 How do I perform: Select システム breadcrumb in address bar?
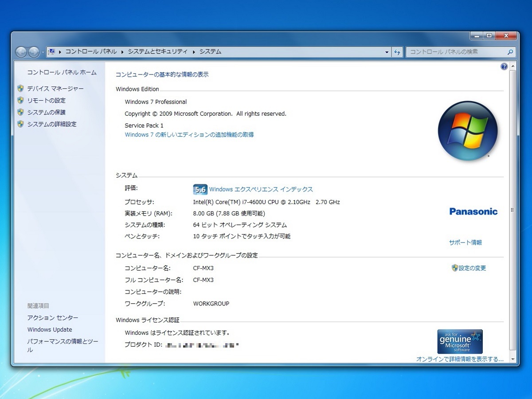click(210, 51)
